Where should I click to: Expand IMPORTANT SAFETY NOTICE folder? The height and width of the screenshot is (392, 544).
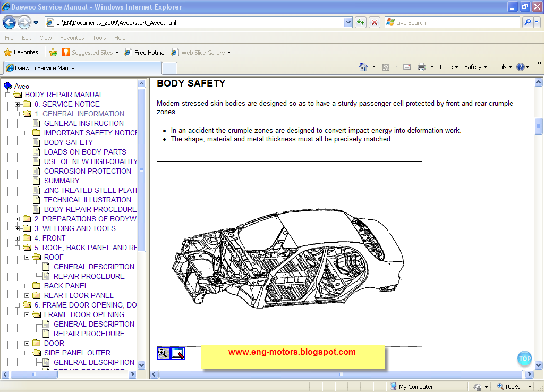click(27, 133)
